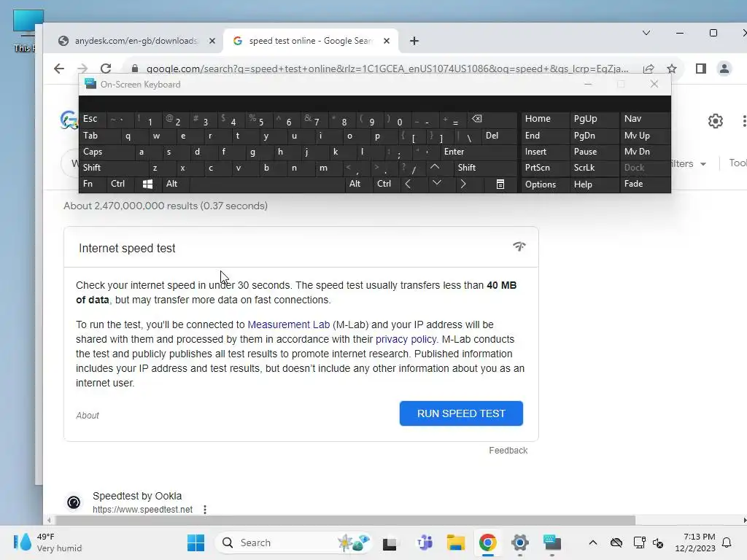The height and width of the screenshot is (560, 747).
Task: Click the clock showing 7:13 PM
Action: 695,542
